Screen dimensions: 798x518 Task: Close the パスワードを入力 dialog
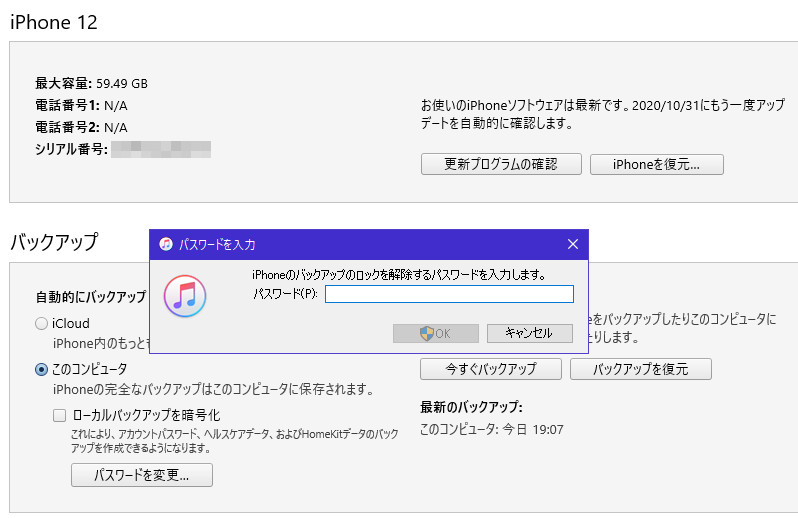[x=573, y=244]
